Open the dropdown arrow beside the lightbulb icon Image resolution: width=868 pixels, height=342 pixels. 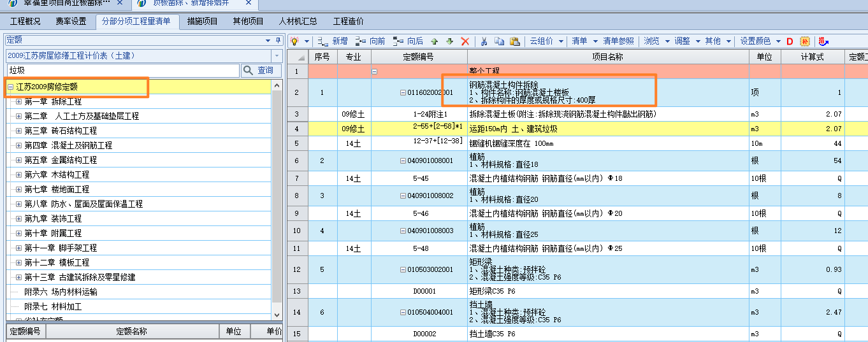click(307, 41)
